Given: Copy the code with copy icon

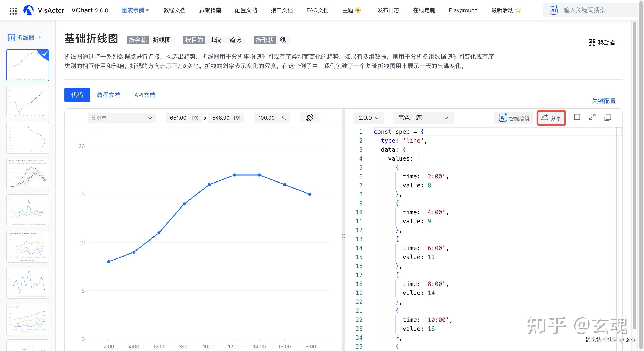Looking at the screenshot, I should coord(608,117).
